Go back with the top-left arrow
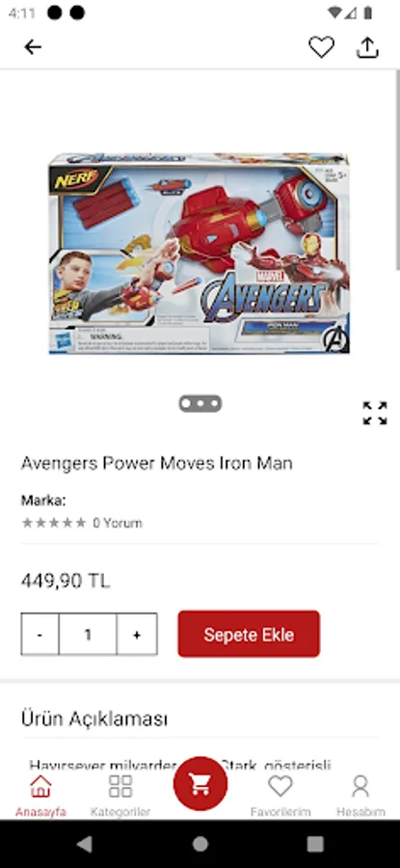This screenshot has height=868, width=400. pos(33,47)
